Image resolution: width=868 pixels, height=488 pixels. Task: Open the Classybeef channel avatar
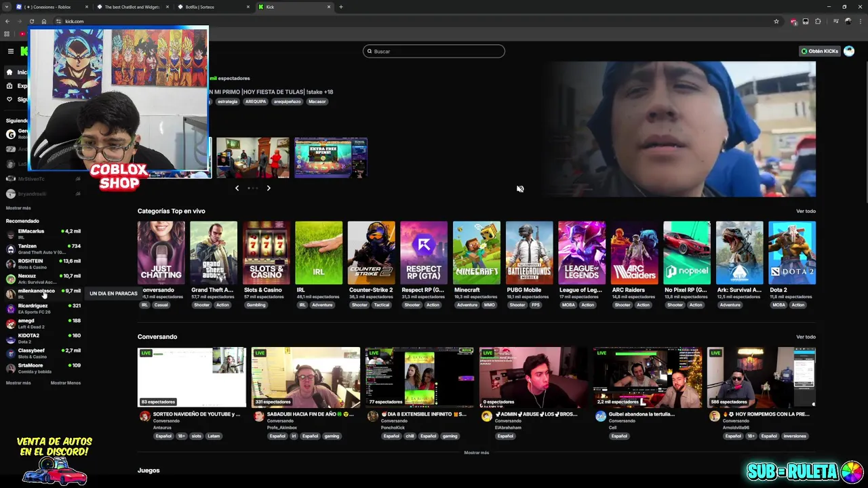(x=10, y=353)
